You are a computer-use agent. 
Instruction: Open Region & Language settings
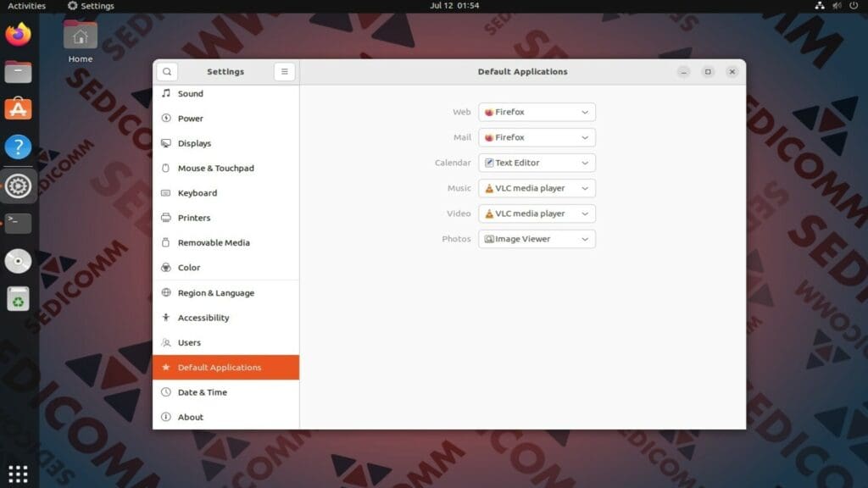click(225, 292)
